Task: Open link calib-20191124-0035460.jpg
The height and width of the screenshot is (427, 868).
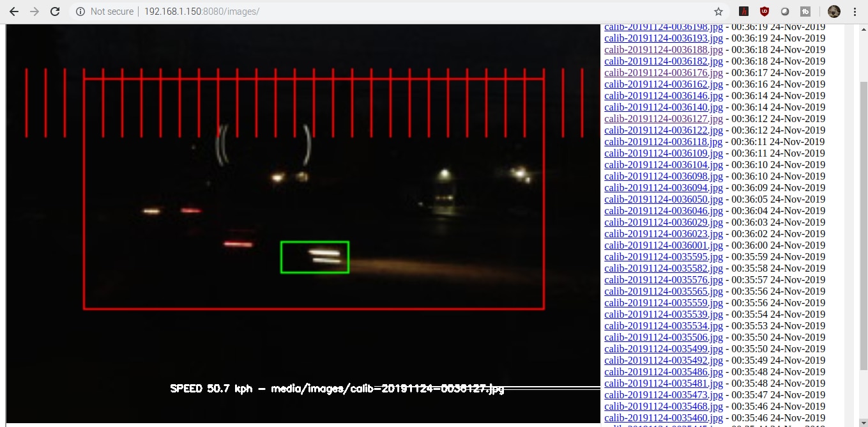Action: coord(663,418)
